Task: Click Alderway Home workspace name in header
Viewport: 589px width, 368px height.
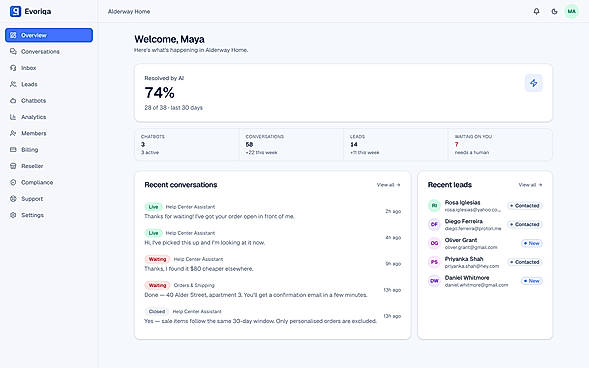Action: [129, 12]
